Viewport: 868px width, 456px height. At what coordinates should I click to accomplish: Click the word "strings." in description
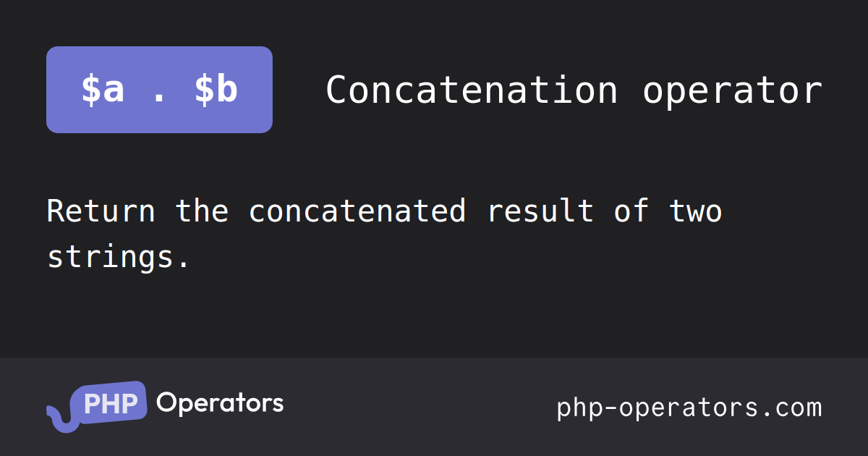click(x=119, y=257)
